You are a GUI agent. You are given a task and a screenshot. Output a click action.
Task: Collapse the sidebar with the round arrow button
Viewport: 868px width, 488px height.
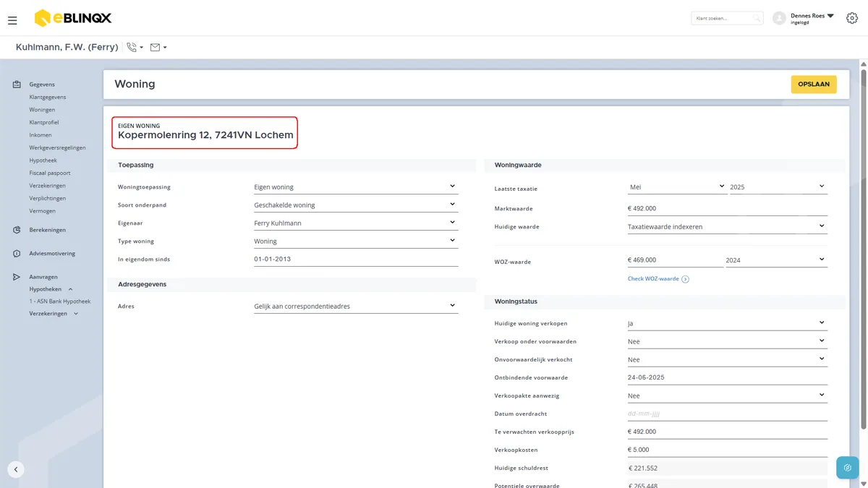pyautogui.click(x=16, y=469)
